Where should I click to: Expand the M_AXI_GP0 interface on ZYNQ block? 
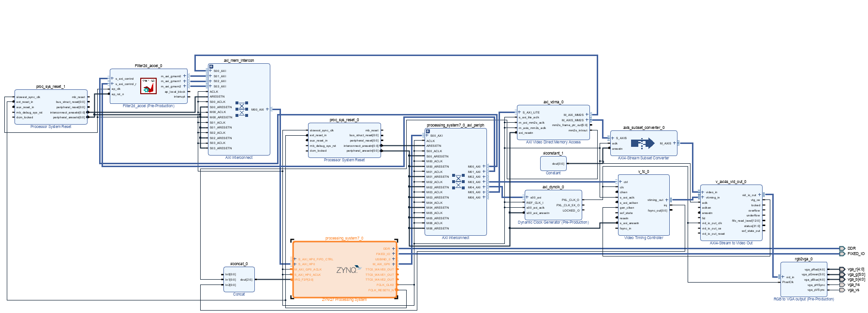[394, 264]
